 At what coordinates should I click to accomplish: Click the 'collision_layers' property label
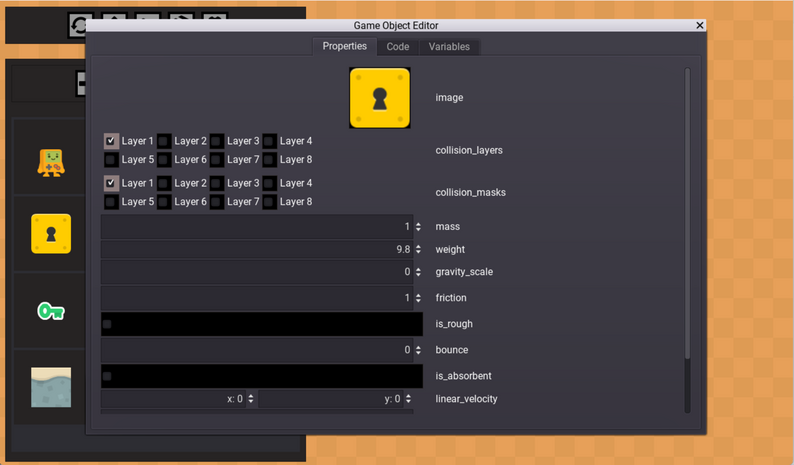[x=469, y=150]
